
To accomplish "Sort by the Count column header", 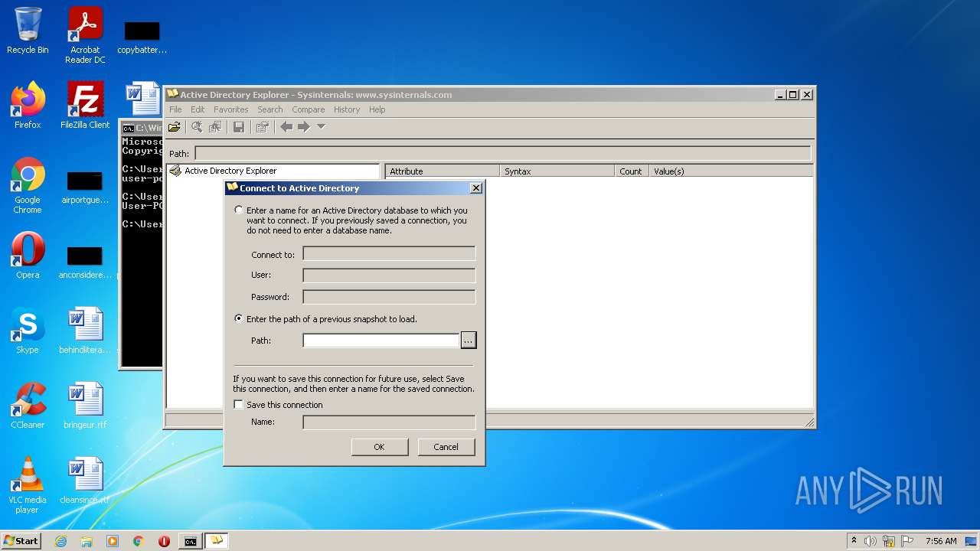I will pos(632,171).
